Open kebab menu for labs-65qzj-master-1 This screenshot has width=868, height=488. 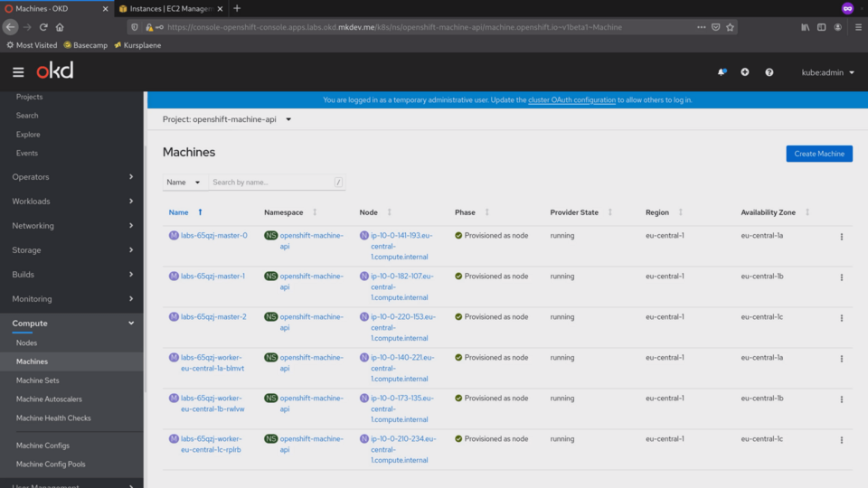[x=842, y=277]
